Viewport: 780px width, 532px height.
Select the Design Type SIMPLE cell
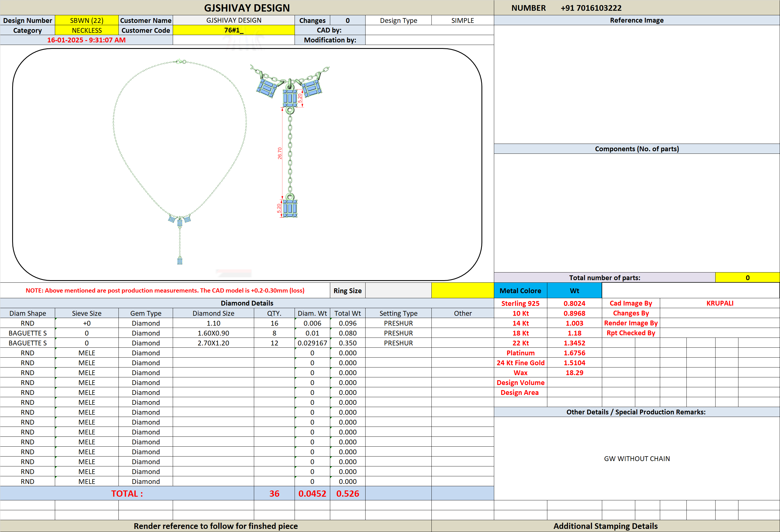pyautogui.click(x=463, y=20)
